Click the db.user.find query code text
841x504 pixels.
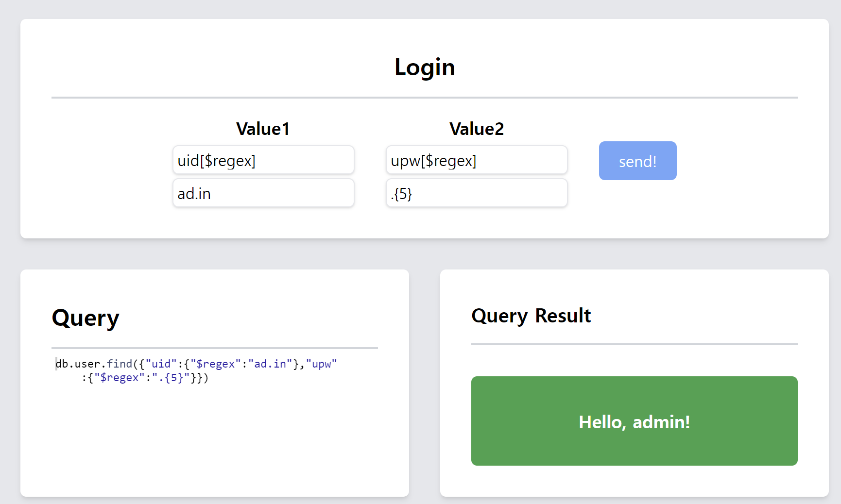tap(196, 370)
